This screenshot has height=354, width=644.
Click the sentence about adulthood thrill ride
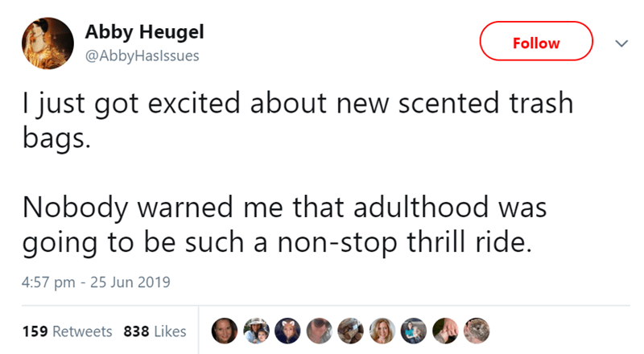(286, 224)
